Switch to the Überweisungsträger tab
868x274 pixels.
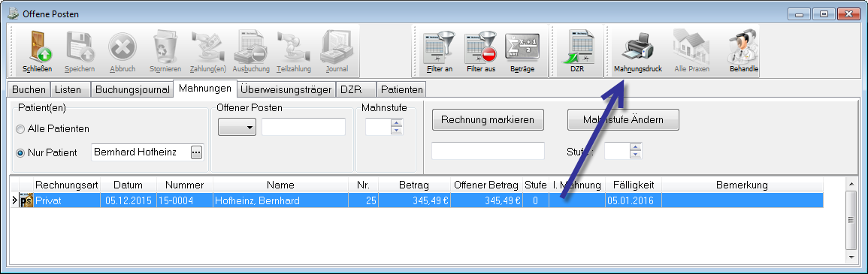click(286, 89)
